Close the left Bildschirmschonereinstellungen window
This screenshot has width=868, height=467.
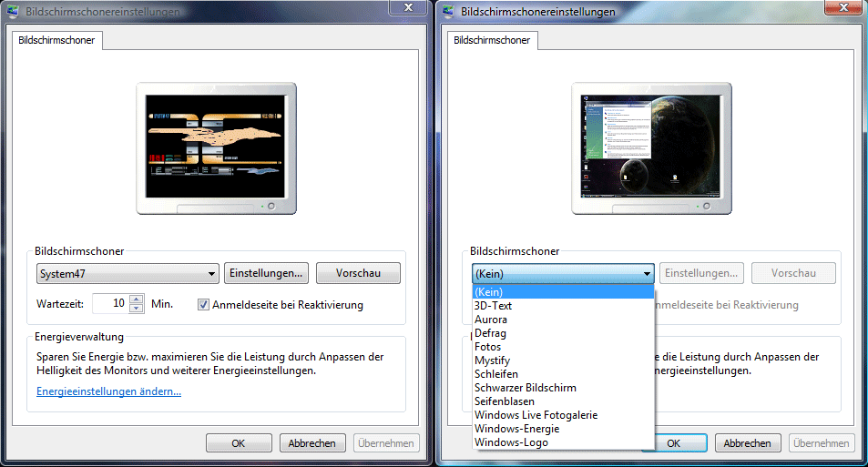coord(409,7)
